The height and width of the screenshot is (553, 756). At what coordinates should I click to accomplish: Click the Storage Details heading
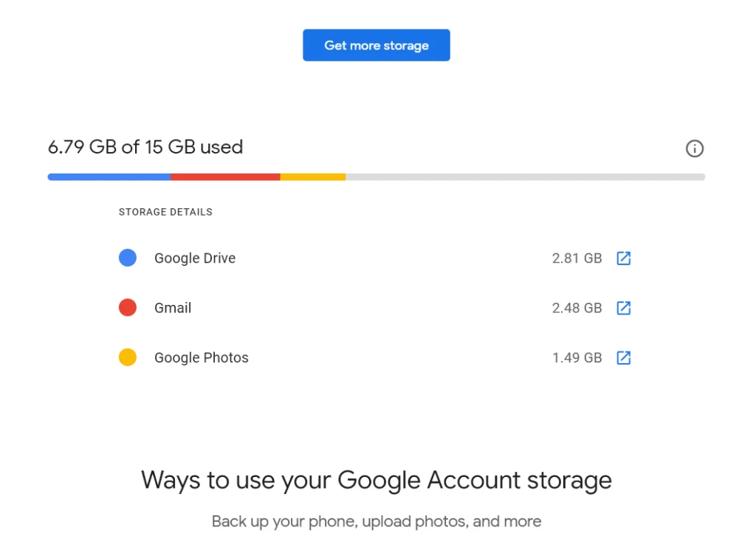[165, 212]
